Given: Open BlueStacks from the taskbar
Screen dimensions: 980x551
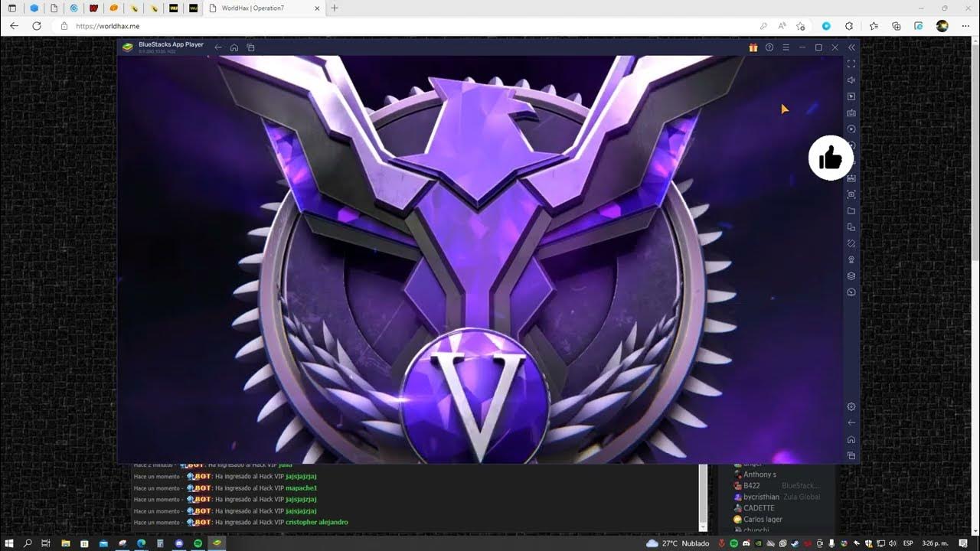Looking at the screenshot, I should pyautogui.click(x=217, y=543).
